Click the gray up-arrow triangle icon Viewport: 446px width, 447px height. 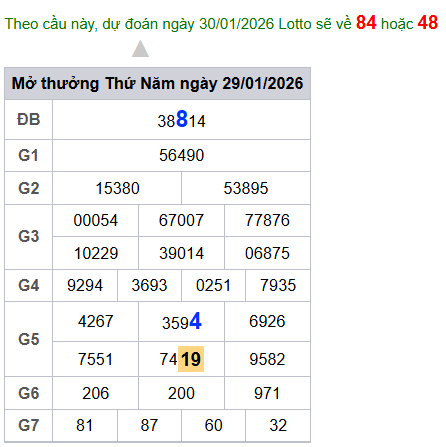click(x=140, y=49)
